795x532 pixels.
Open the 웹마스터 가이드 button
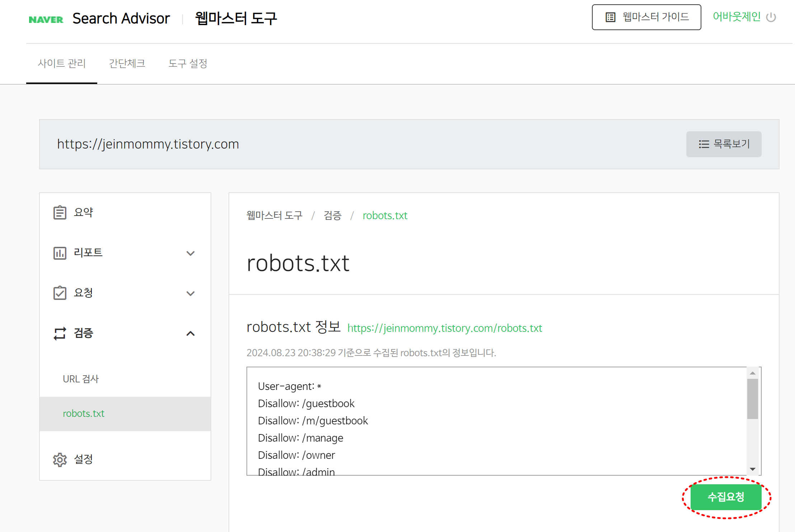[x=646, y=17]
